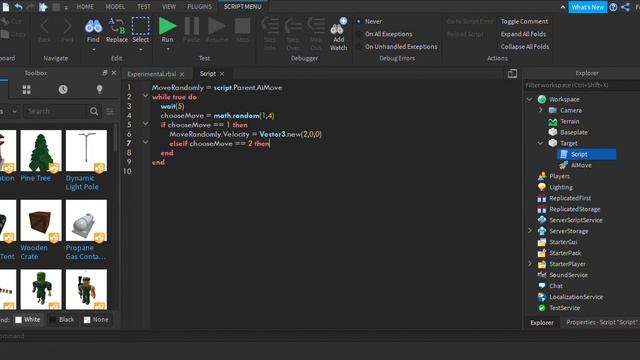Open the help question mark icon
This screenshot has height=360, width=640.
(x=613, y=7)
